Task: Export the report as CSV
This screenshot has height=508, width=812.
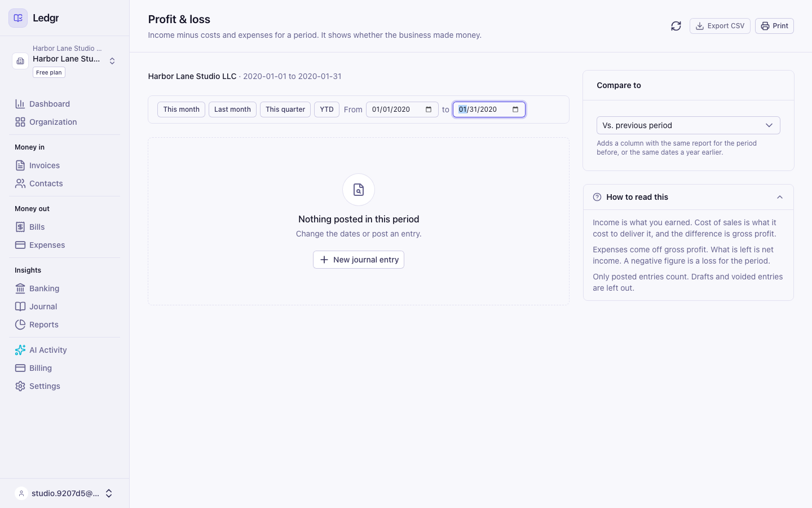Action: 720,26
